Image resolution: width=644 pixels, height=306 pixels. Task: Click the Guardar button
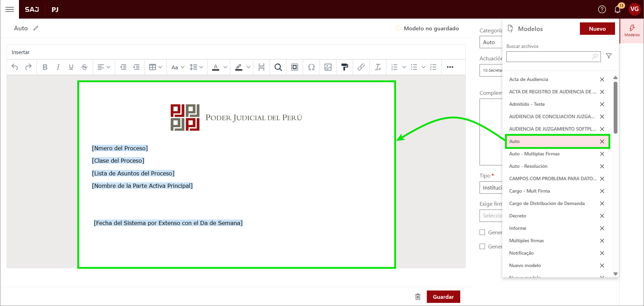coord(443,297)
